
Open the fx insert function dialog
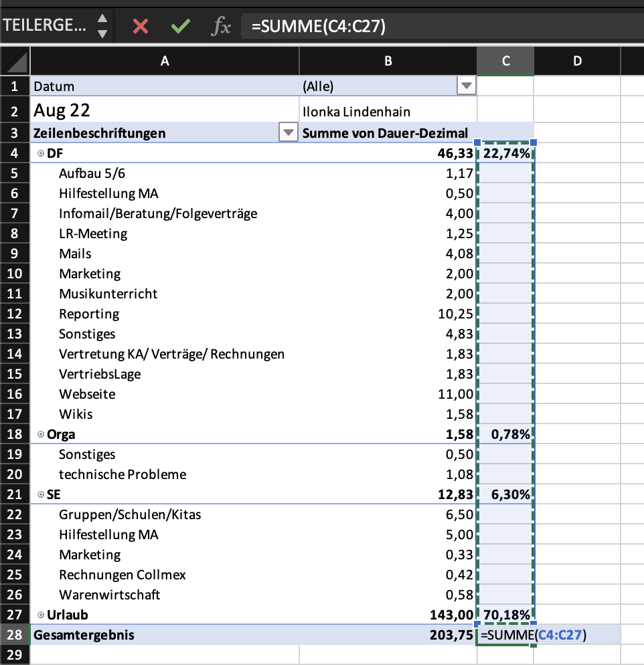[221, 26]
